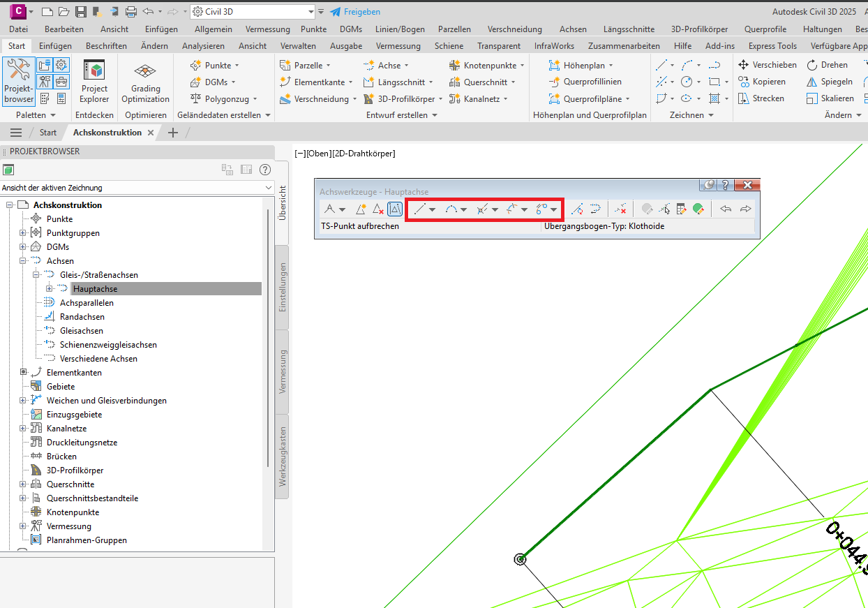Switch to the Analysieren ribbon tab
Viewport: 868px width, 608px height.
(x=203, y=46)
